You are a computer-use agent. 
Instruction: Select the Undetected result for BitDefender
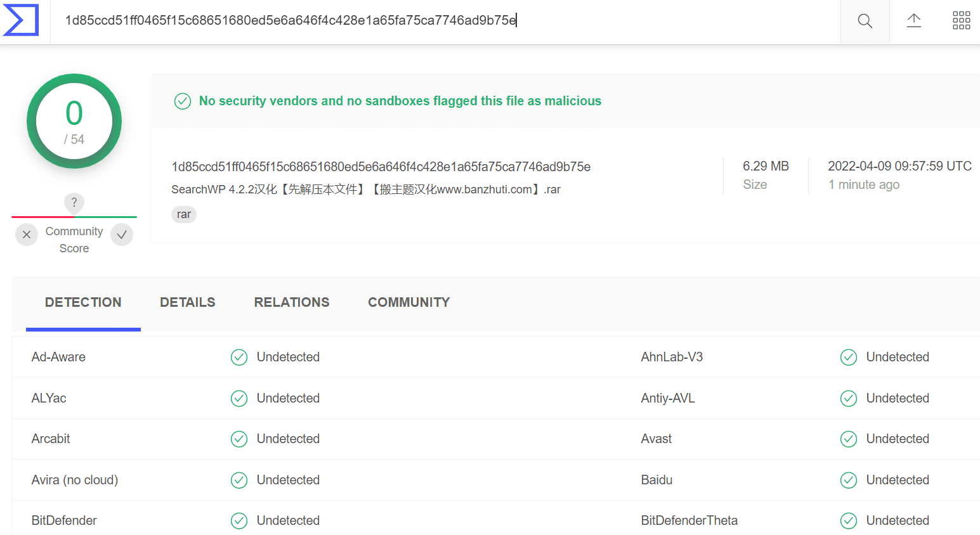pyautogui.click(x=288, y=520)
